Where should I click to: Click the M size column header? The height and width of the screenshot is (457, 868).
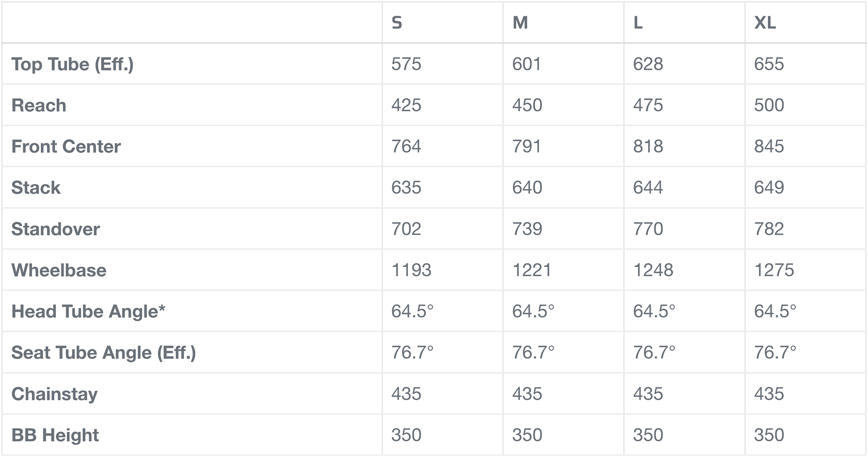pos(520,23)
